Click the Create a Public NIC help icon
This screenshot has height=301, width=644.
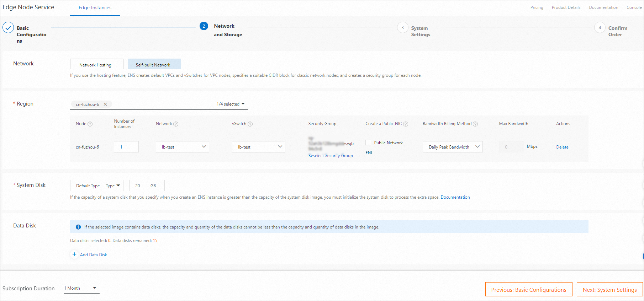406,124
